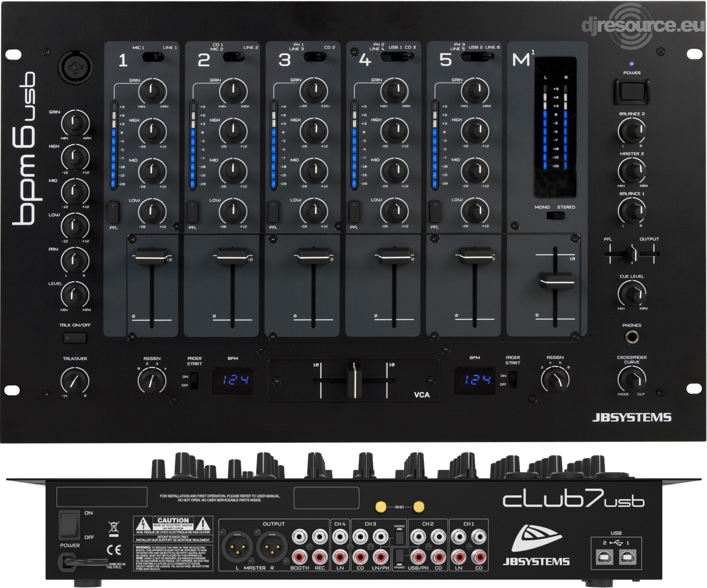Click the channel 1 fader cap

pos(152,256)
